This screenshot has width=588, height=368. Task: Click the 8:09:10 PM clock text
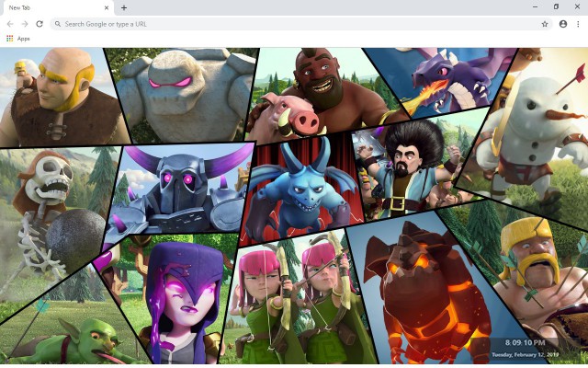click(x=525, y=342)
